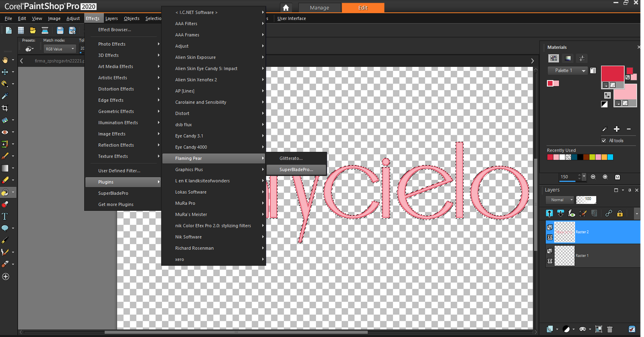Open the Pan tool flyout arrow
Screen dimensions: 644x337
[x=13, y=60]
